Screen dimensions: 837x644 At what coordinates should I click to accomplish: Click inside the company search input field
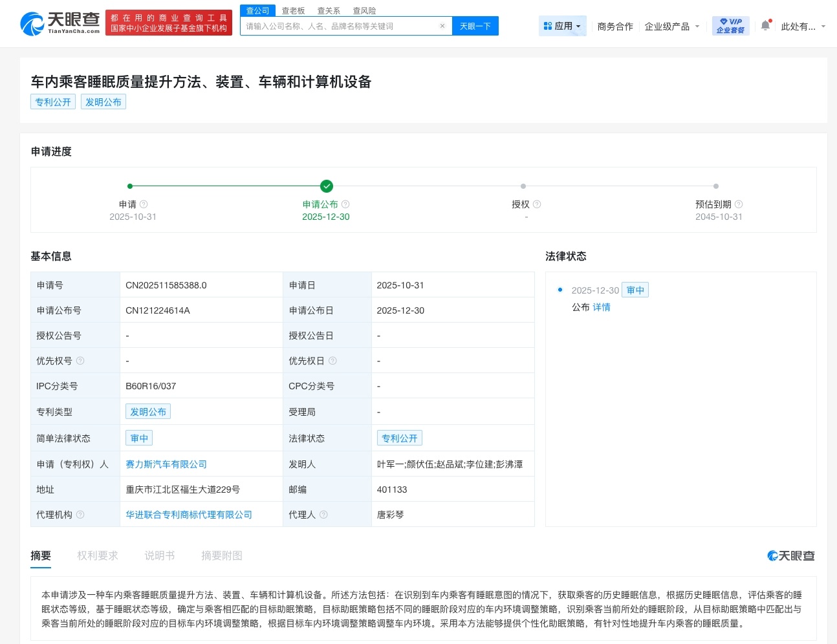tap(336, 25)
